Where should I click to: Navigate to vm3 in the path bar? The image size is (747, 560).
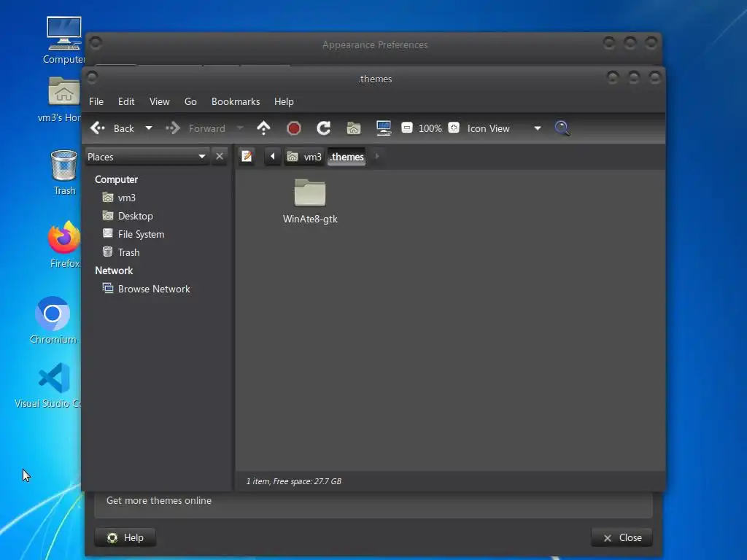pyautogui.click(x=304, y=157)
